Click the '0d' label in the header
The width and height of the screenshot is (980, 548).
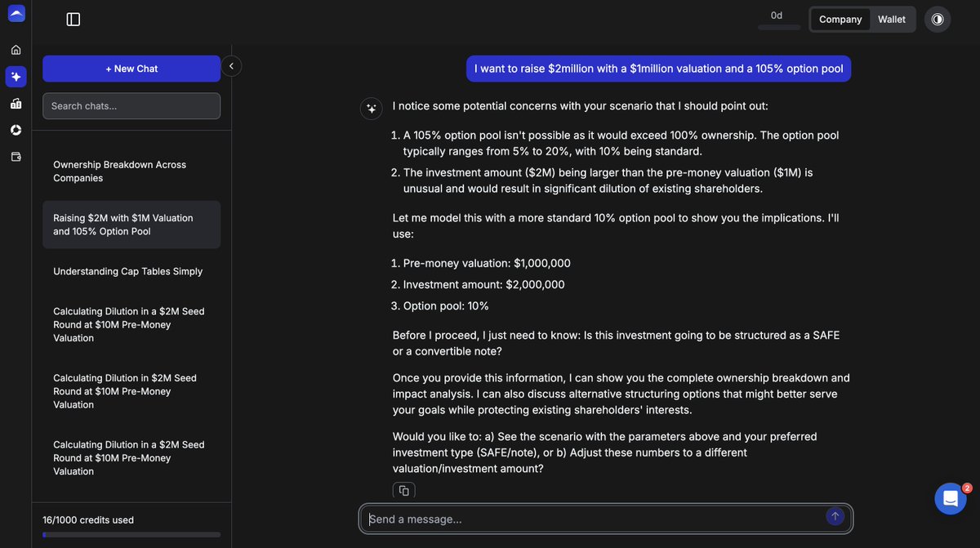tap(777, 16)
